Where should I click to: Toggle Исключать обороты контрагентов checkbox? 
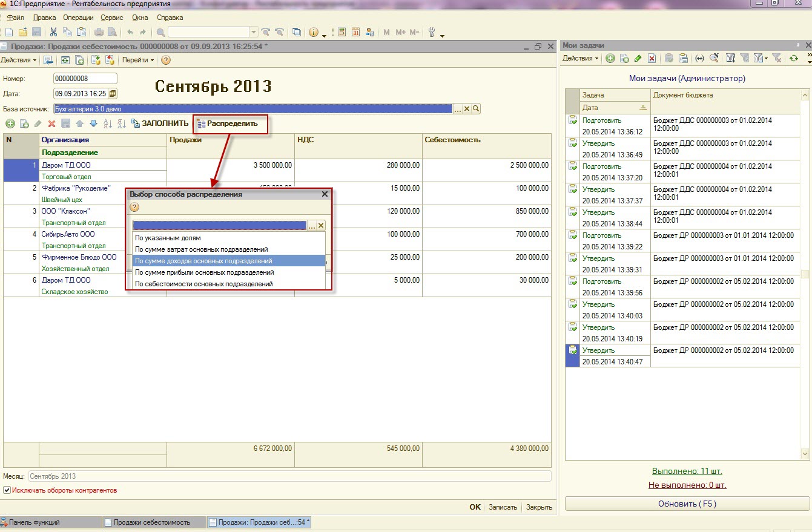[x=7, y=490]
